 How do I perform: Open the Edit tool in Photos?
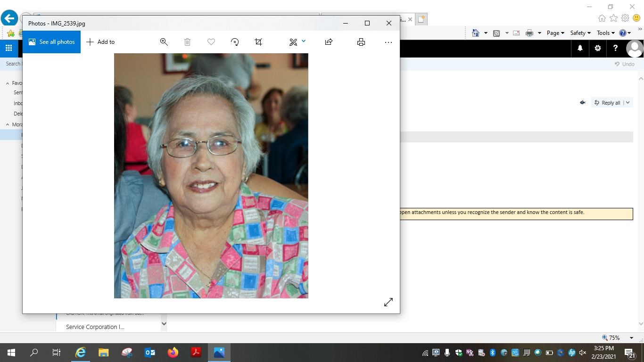point(293,42)
